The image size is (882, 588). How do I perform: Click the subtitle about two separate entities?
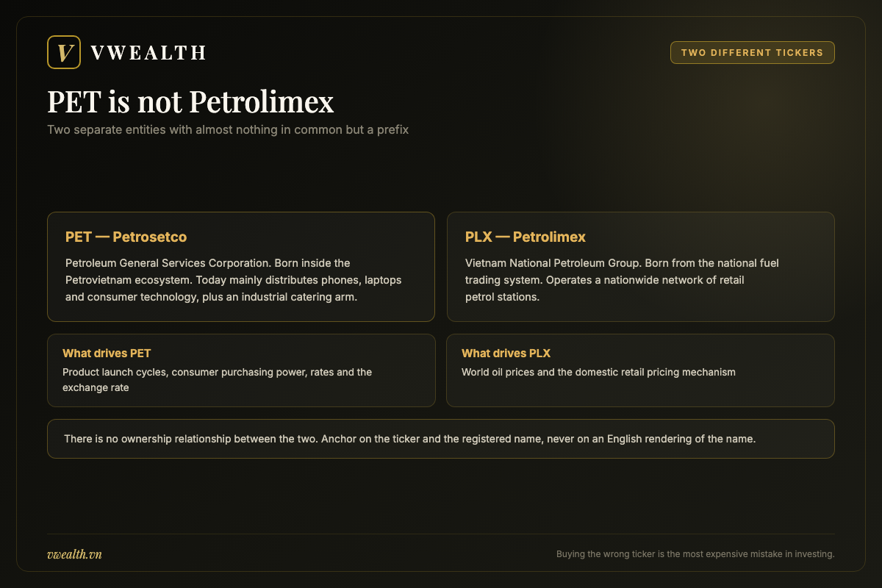click(x=228, y=129)
